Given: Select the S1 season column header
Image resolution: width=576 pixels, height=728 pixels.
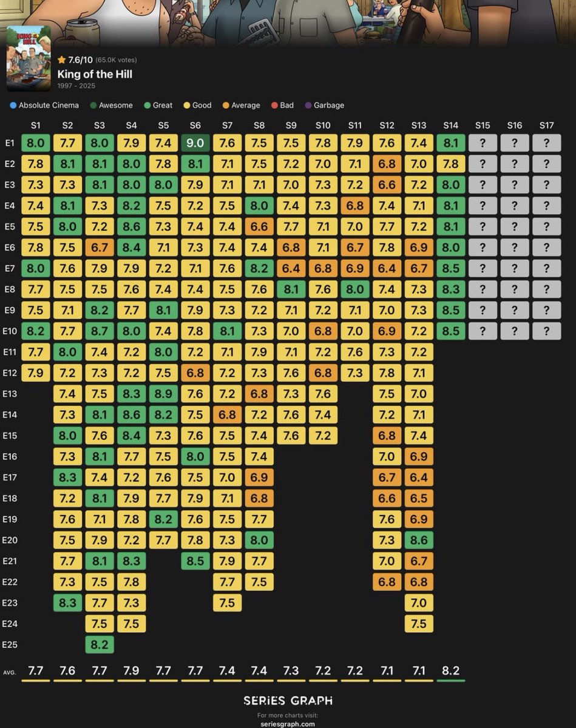Looking at the screenshot, I should pos(35,126).
